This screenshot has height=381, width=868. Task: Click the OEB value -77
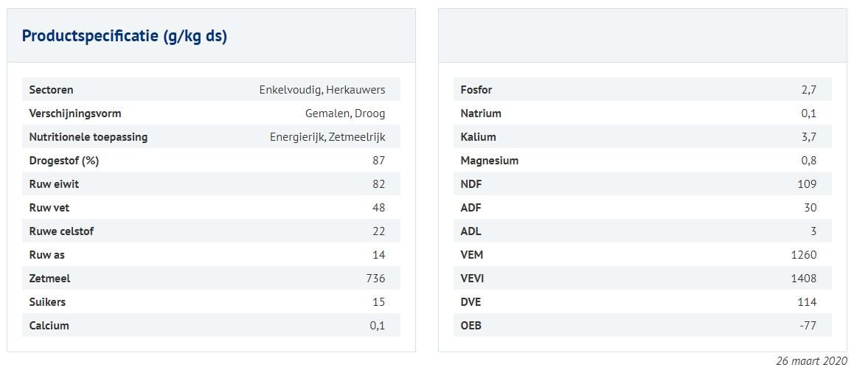point(807,326)
